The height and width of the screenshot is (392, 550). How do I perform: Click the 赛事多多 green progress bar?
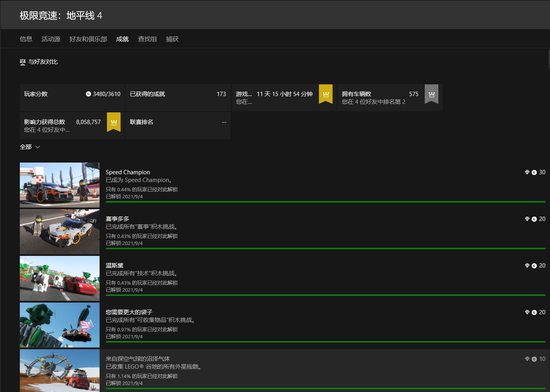[x=326, y=248]
